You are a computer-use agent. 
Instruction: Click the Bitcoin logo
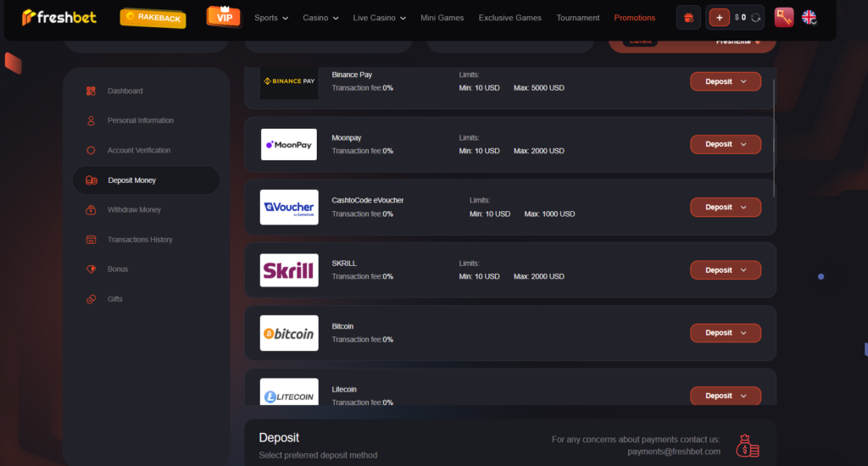coord(289,333)
